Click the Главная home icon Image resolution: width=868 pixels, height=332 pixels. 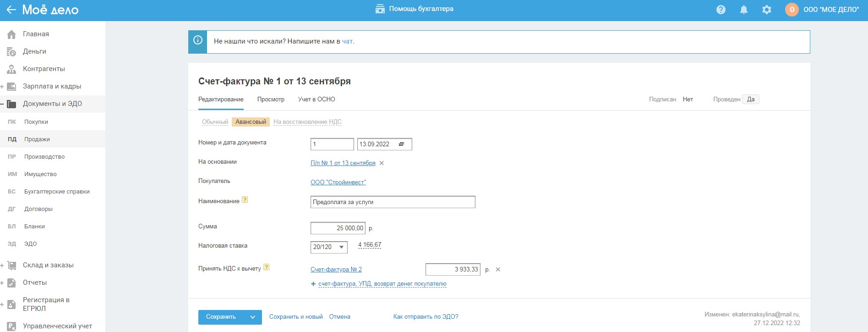(11, 34)
